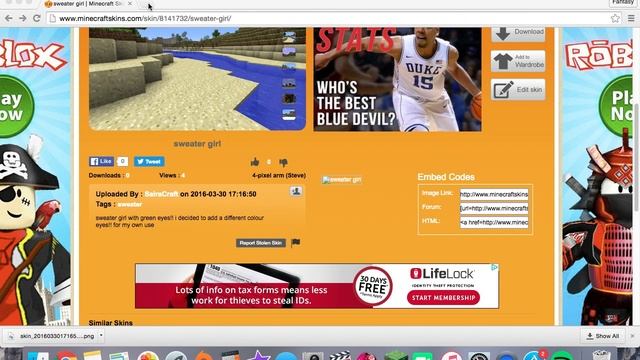Like the skin on Facebook
Image resolution: width=640 pixels, height=360 pixels.
(101, 161)
